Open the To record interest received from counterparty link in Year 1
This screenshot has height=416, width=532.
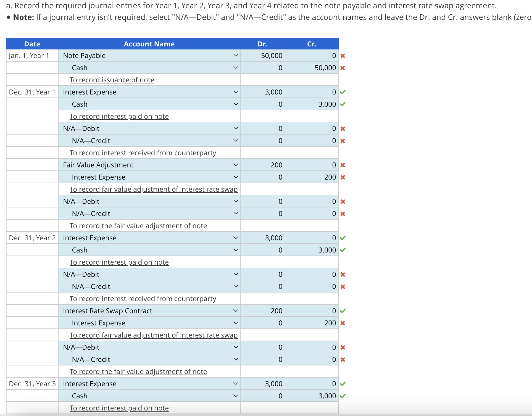point(143,153)
